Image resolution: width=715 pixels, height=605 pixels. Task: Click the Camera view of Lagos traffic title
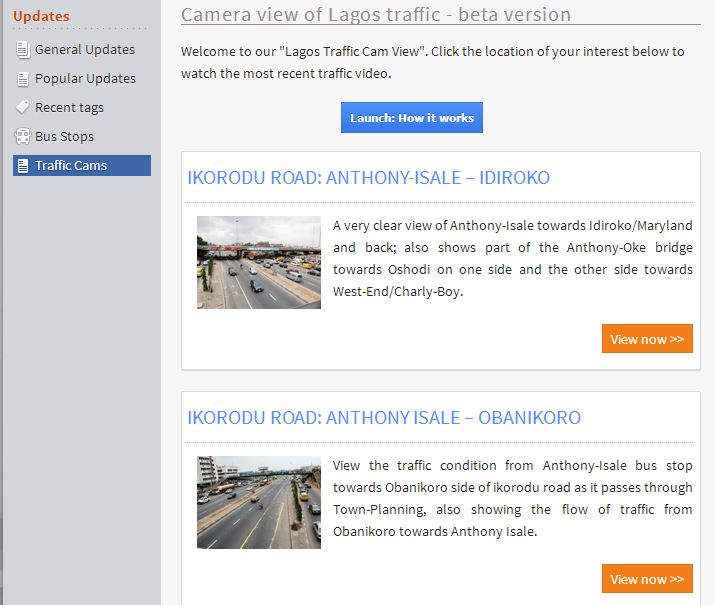(x=376, y=15)
